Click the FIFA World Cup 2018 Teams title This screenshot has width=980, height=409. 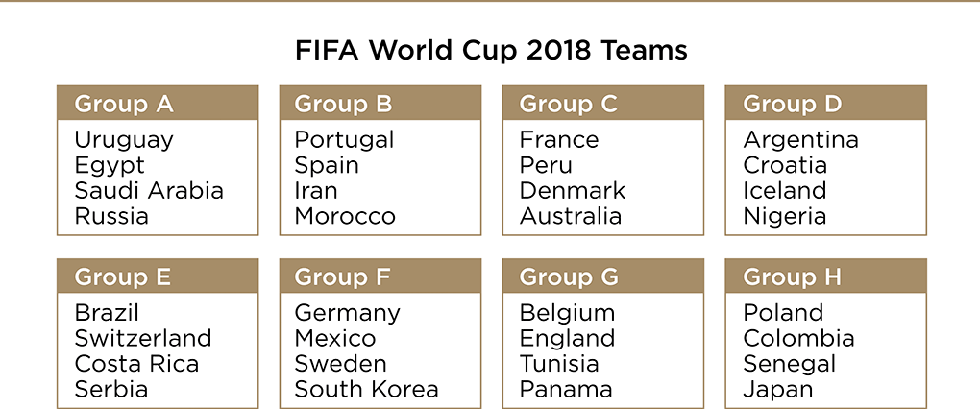point(491,50)
